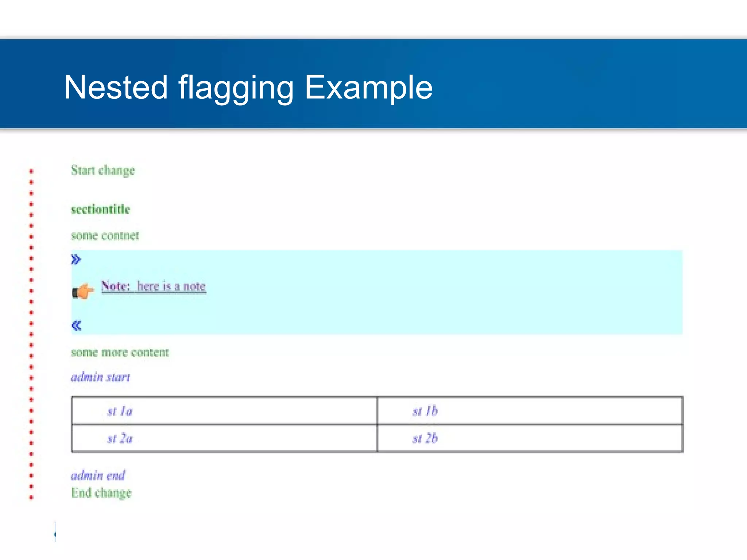Click the 'Start change' text

point(103,170)
